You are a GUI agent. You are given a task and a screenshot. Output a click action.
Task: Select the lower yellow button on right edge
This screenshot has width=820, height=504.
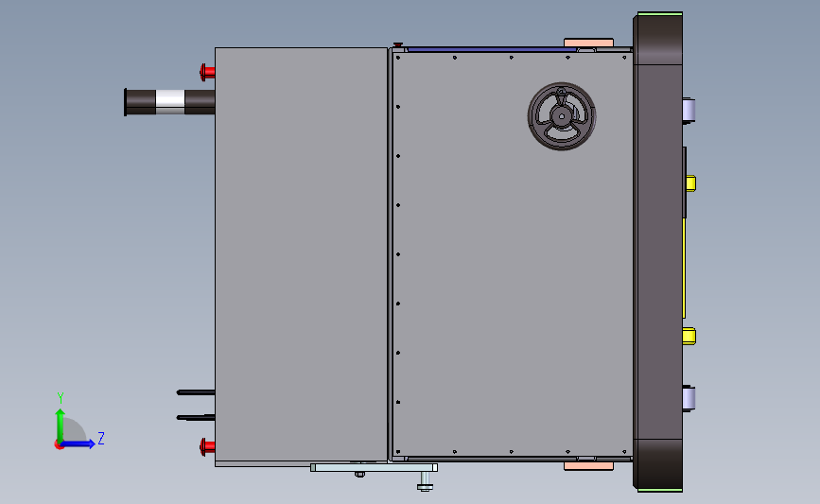[x=689, y=337]
